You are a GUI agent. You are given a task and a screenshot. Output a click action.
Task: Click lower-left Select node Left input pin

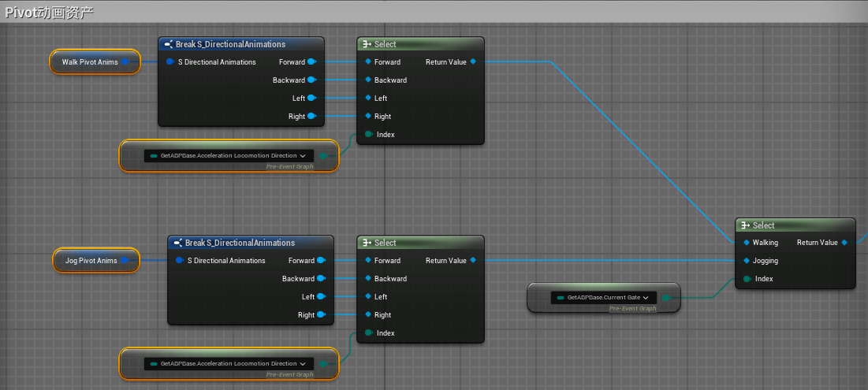point(368,297)
